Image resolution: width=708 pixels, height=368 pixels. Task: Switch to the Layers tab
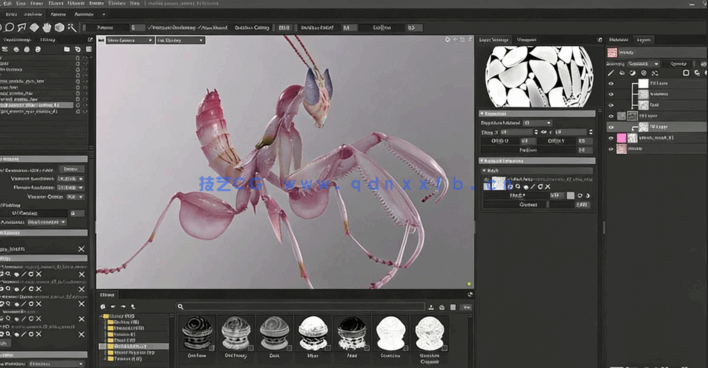click(643, 40)
